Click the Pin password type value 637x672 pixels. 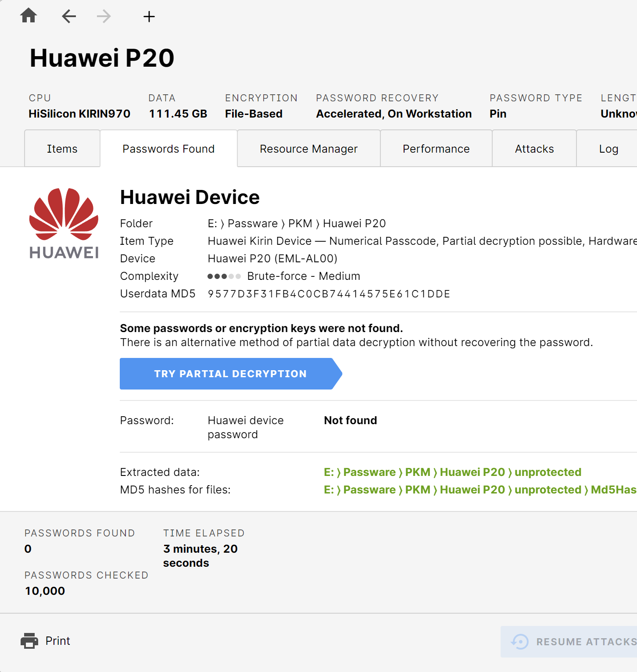coord(498,114)
